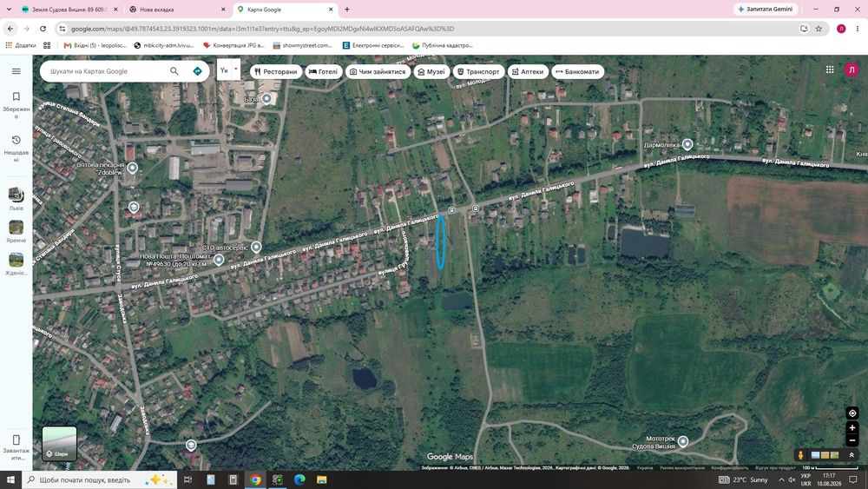Image resolution: width=868 pixels, height=489 pixels.
Task: Click the google.com/maps address bar
Action: point(426,29)
